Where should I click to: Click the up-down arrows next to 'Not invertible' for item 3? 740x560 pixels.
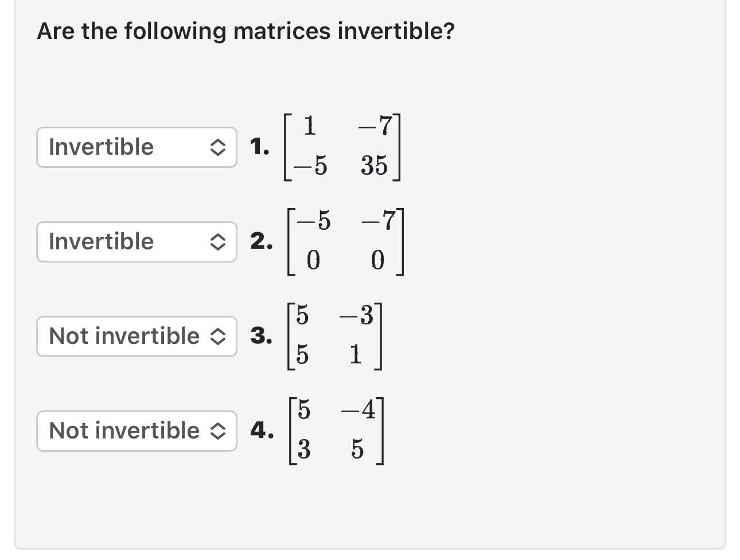point(220,336)
